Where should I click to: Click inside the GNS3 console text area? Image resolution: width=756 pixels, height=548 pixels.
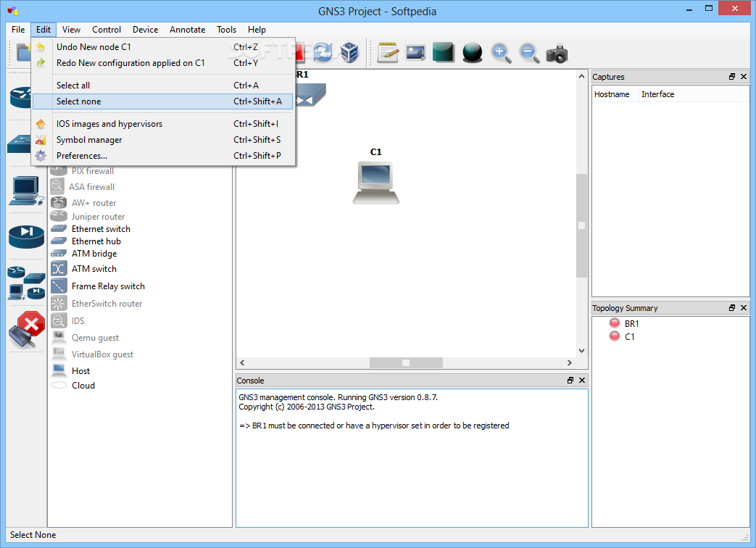(x=412, y=458)
